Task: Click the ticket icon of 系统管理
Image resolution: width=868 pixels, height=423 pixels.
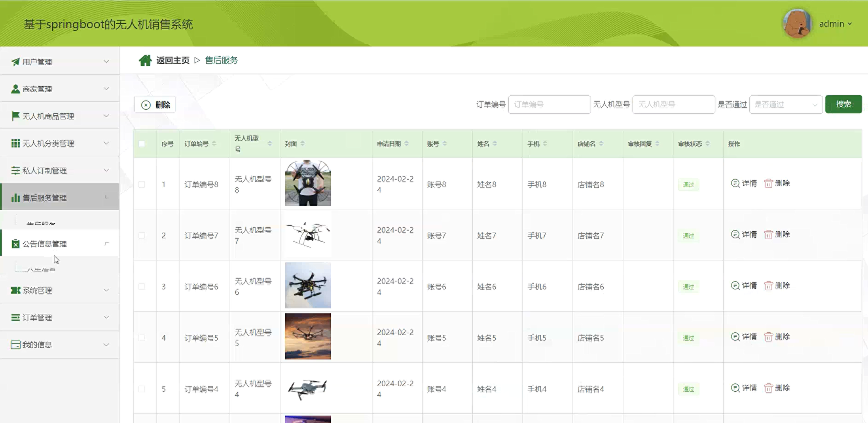Action: [15, 290]
